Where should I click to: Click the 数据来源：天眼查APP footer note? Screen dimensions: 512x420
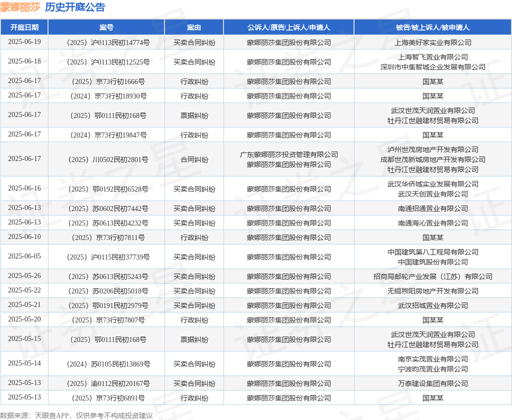(76, 415)
